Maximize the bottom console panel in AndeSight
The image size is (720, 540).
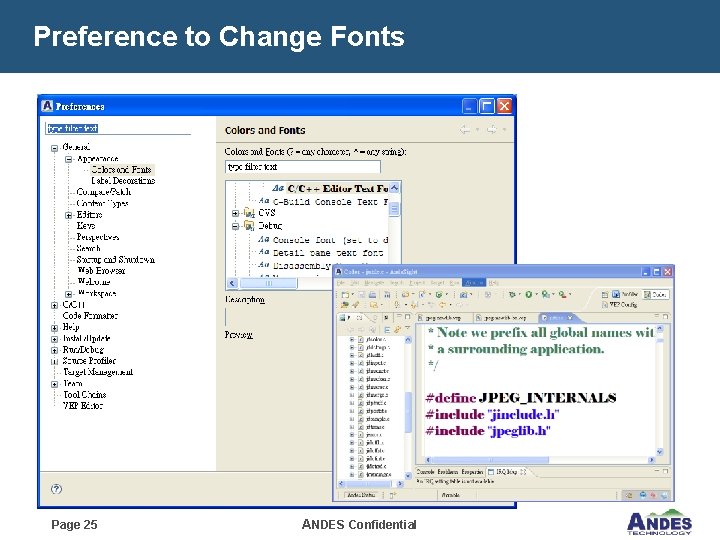click(x=665, y=471)
